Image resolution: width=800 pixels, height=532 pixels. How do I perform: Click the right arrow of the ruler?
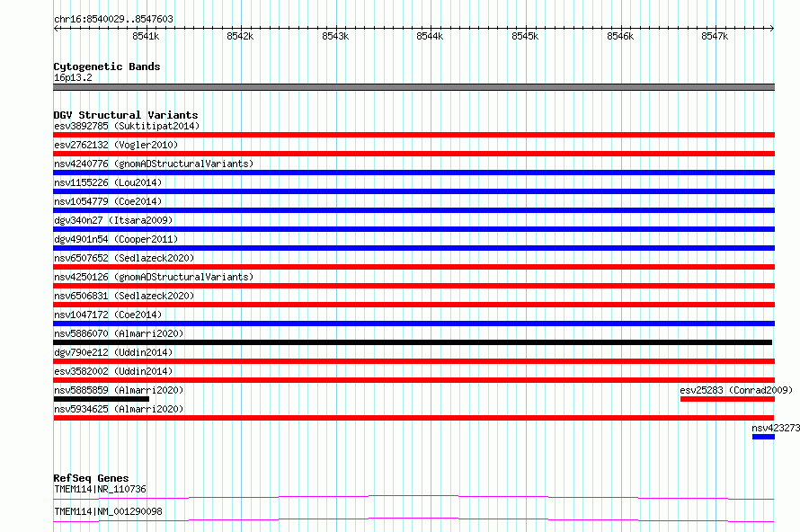point(772,28)
